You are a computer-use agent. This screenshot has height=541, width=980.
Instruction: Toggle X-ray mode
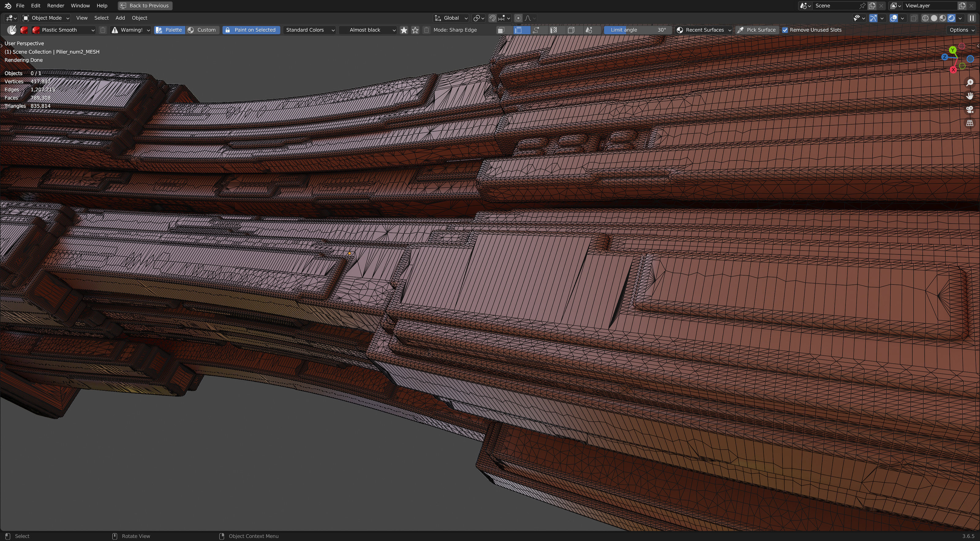[x=914, y=18]
